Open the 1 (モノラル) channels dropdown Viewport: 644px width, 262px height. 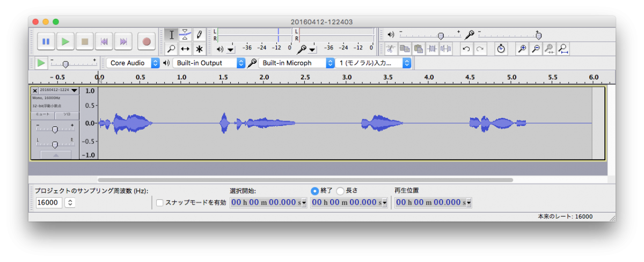(x=374, y=63)
